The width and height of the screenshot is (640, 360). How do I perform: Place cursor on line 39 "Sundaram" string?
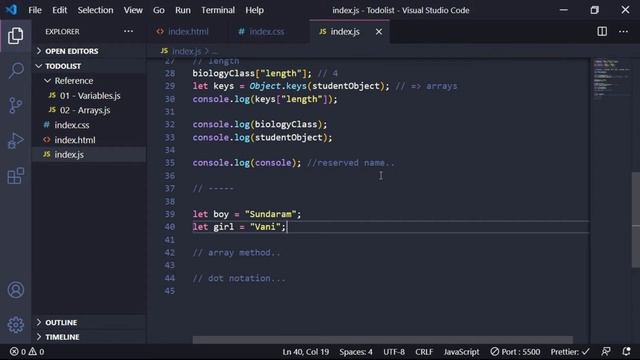[x=270, y=214]
